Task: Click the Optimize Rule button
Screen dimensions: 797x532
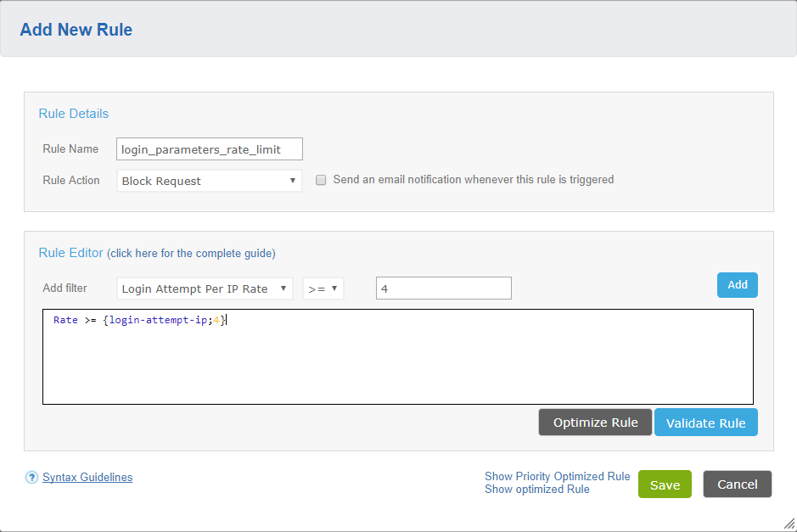Action: point(595,423)
